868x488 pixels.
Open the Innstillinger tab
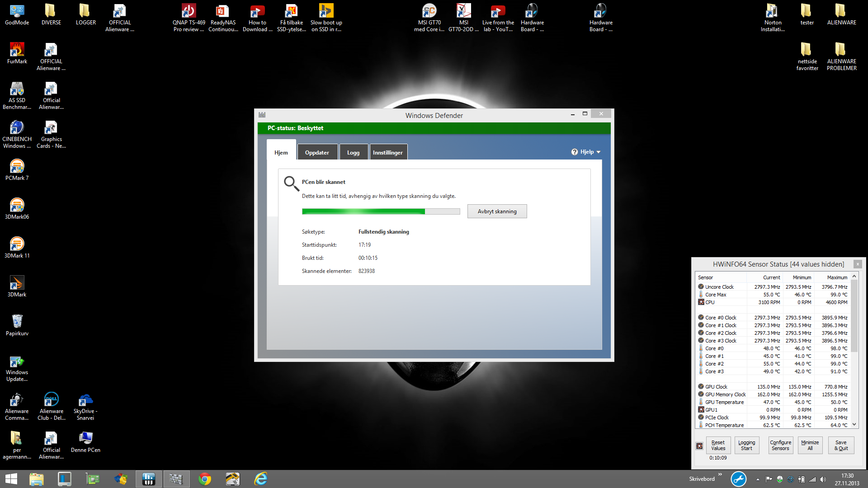[x=388, y=152]
